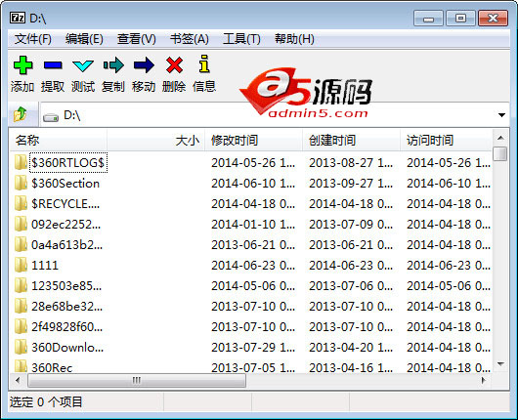Select the 28e68be32 folder icon
The width and height of the screenshot is (518, 420).
click(21, 306)
